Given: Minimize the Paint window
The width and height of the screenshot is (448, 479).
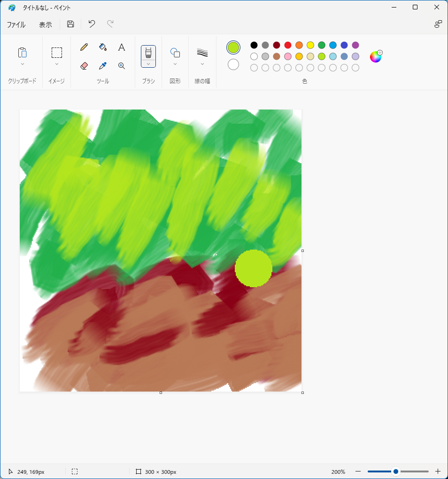Looking at the screenshot, I should pyautogui.click(x=394, y=8).
